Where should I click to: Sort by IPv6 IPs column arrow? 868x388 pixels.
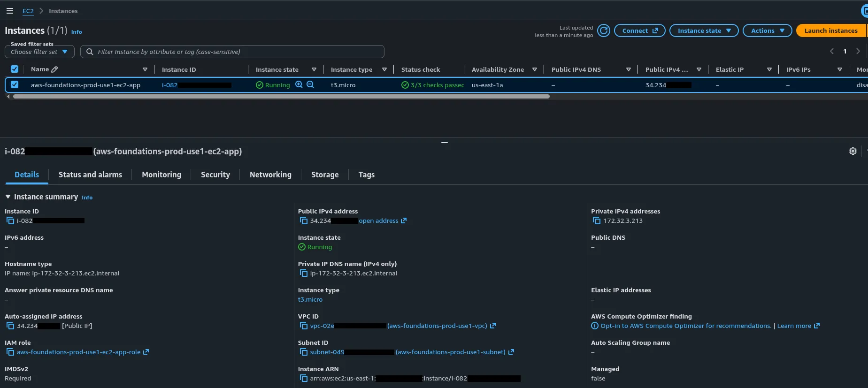point(840,69)
